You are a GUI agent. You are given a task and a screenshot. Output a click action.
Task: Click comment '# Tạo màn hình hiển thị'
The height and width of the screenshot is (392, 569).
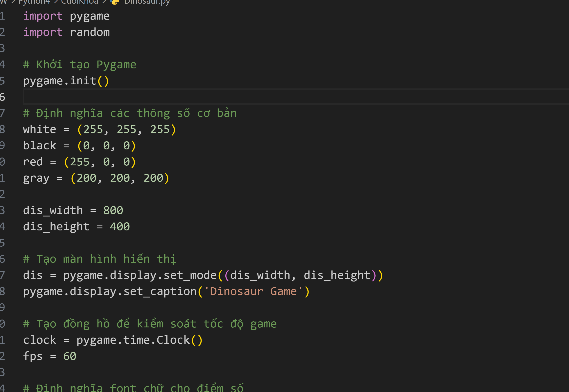pos(100,259)
